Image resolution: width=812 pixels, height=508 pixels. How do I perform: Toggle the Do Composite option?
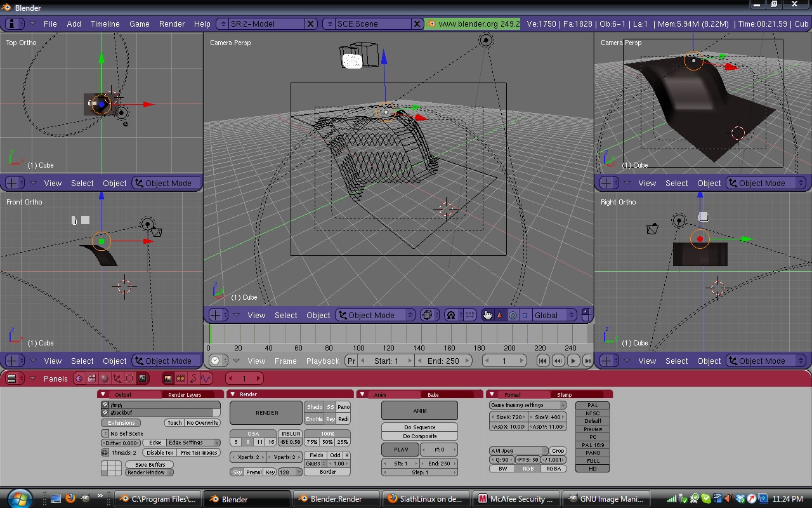click(x=420, y=436)
